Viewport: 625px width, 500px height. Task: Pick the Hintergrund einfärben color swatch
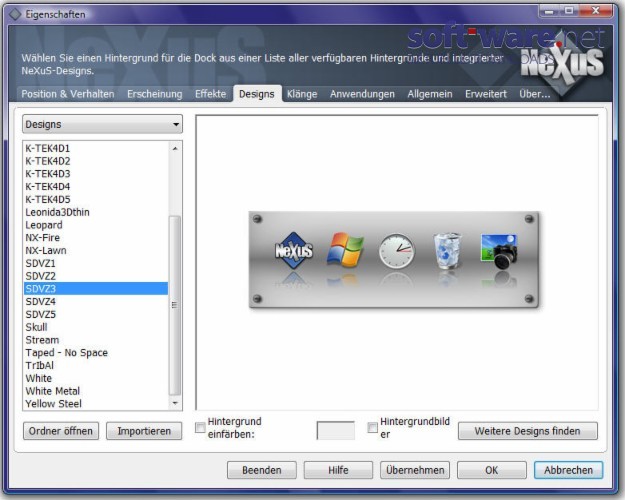[x=336, y=431]
